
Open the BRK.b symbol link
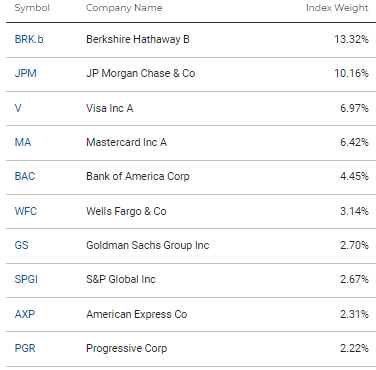(29, 39)
